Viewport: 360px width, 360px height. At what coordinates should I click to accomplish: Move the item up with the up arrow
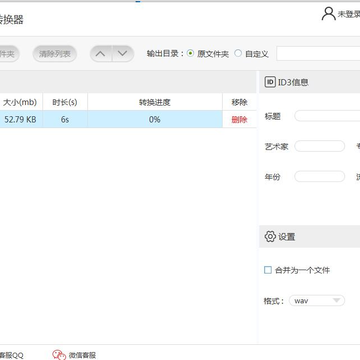[101, 54]
